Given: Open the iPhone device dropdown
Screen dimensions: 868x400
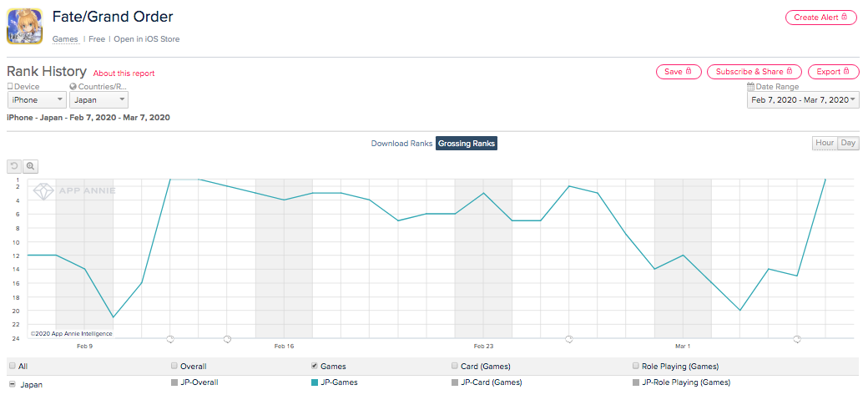Looking at the screenshot, I should click(x=37, y=99).
